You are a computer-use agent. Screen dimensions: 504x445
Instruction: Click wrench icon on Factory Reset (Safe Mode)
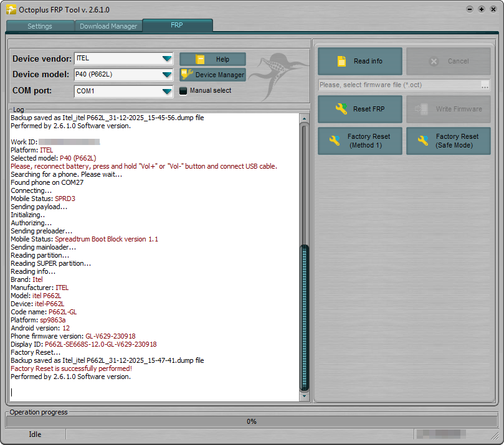(422, 141)
